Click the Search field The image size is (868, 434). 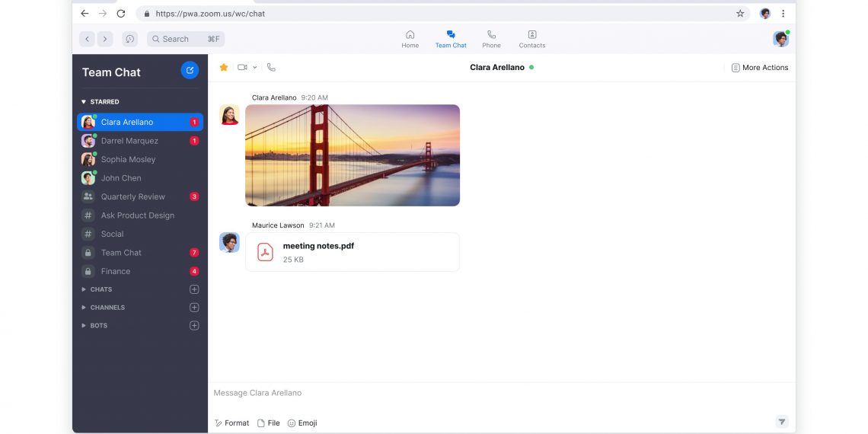(186, 39)
